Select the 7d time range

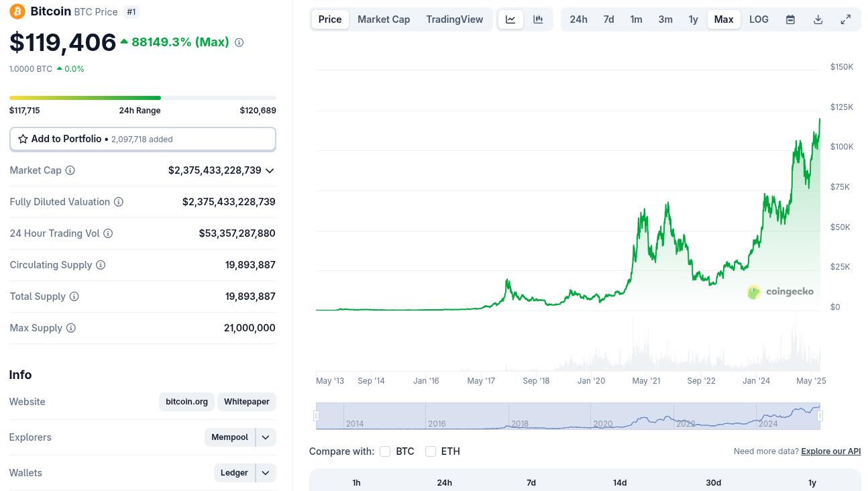[x=608, y=19]
